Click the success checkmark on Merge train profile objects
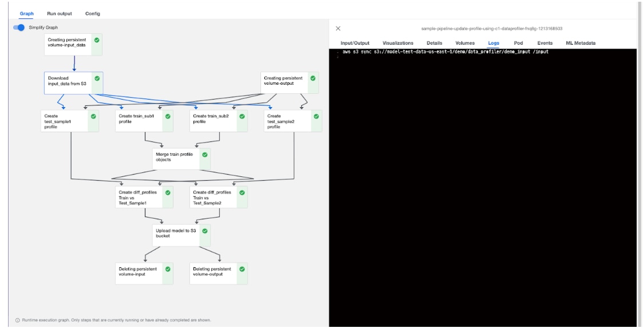The height and width of the screenshot is (332, 644). click(204, 155)
